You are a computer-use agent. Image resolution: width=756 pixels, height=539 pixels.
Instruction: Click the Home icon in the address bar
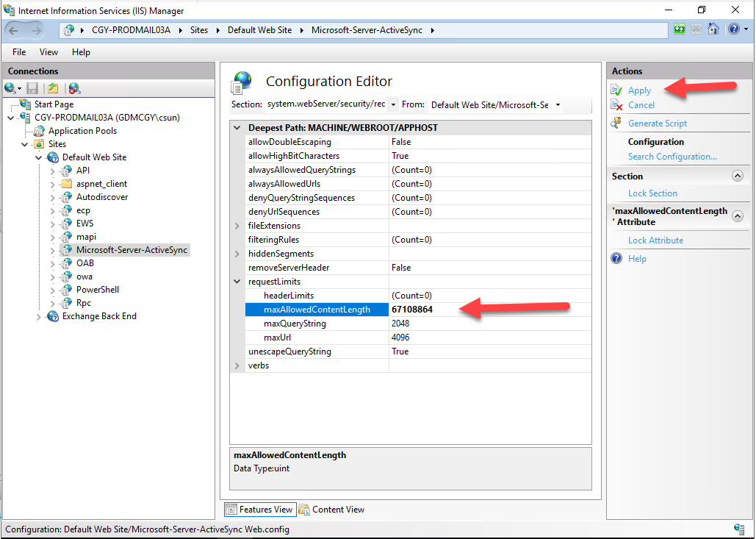pos(713,30)
